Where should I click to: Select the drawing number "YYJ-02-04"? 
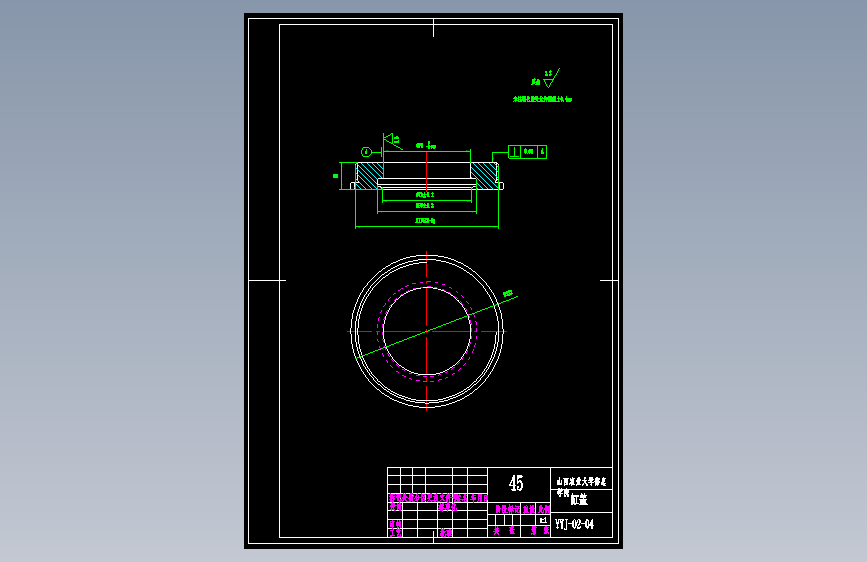[574, 524]
